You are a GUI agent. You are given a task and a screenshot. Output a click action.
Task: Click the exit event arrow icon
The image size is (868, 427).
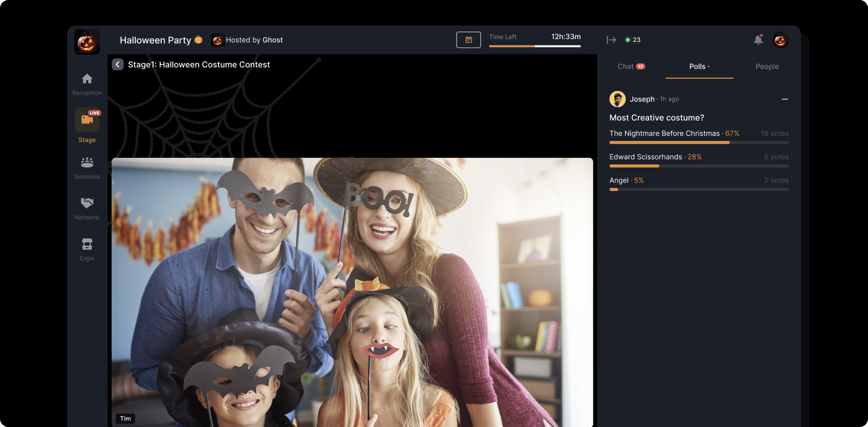[x=611, y=40]
